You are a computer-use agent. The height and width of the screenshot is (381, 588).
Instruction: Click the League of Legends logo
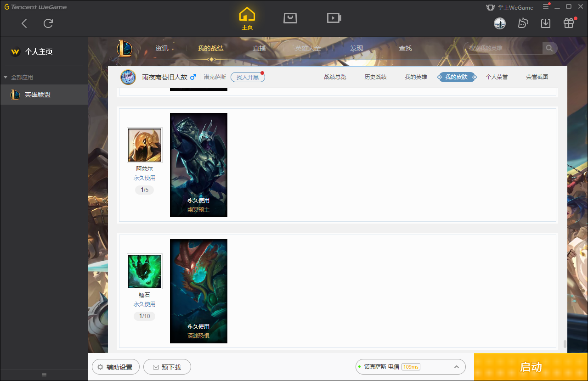pyautogui.click(x=124, y=48)
